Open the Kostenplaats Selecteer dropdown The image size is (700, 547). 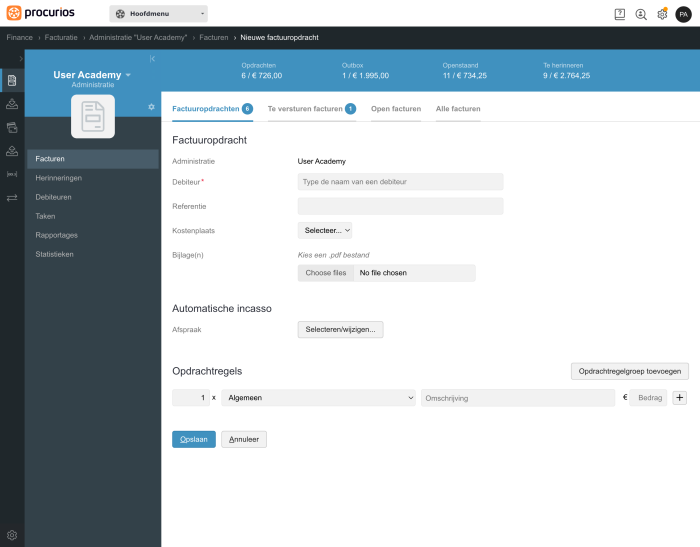pyautogui.click(x=325, y=230)
